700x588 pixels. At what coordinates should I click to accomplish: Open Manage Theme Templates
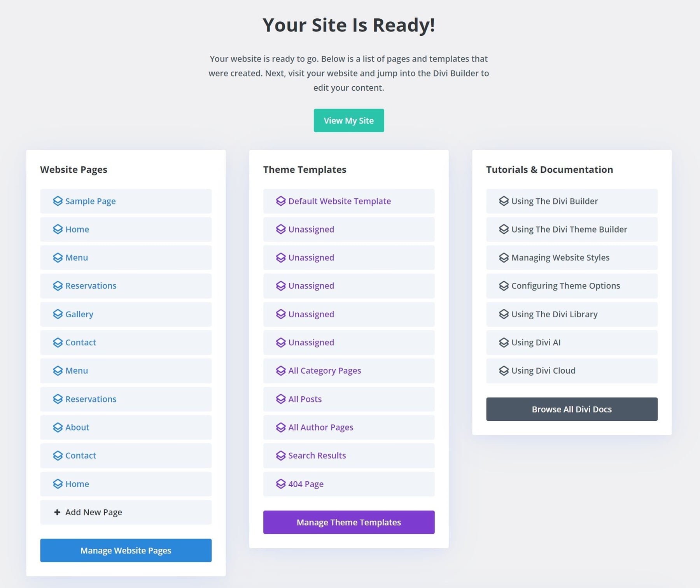349,522
